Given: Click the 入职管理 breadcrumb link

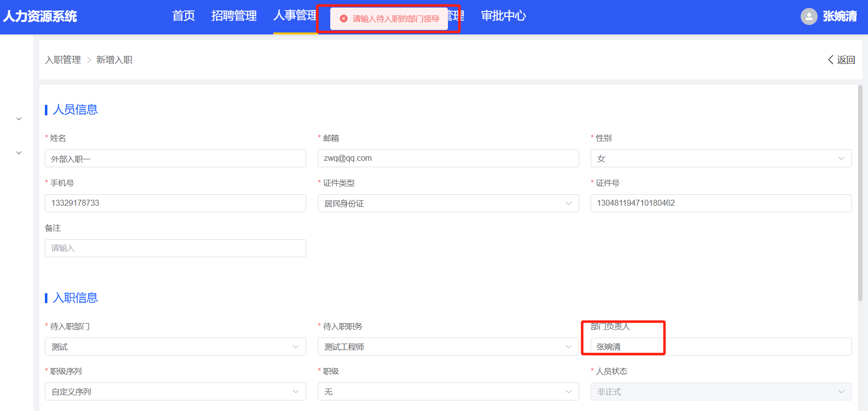Looking at the screenshot, I should 63,60.
